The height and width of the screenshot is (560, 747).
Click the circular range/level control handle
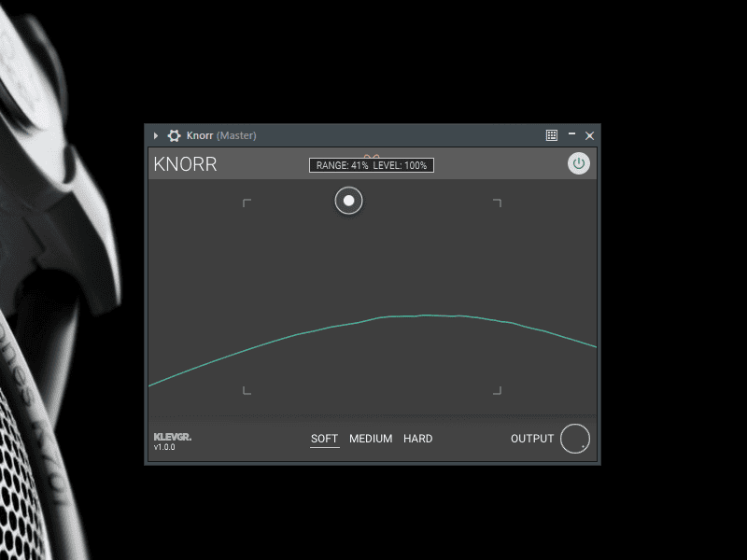348,201
